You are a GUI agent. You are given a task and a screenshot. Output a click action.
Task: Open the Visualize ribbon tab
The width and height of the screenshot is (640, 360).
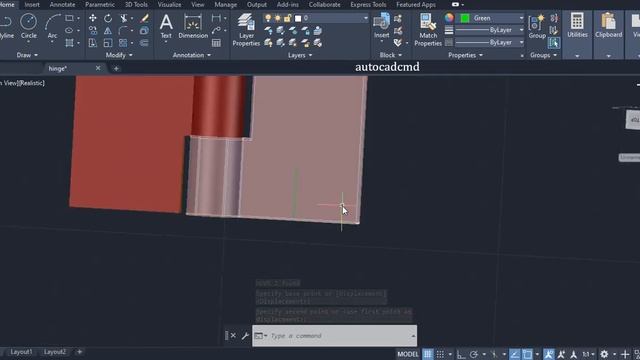pyautogui.click(x=169, y=4)
